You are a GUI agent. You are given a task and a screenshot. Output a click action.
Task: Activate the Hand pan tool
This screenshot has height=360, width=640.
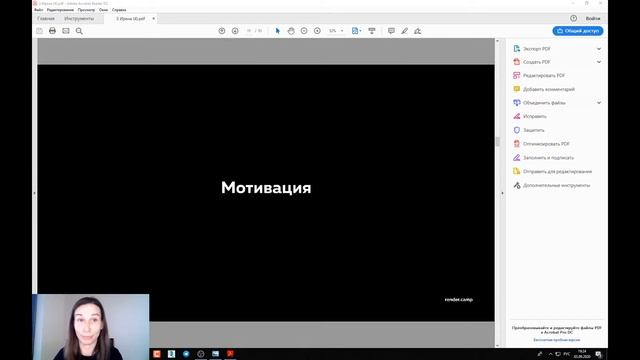tap(291, 31)
